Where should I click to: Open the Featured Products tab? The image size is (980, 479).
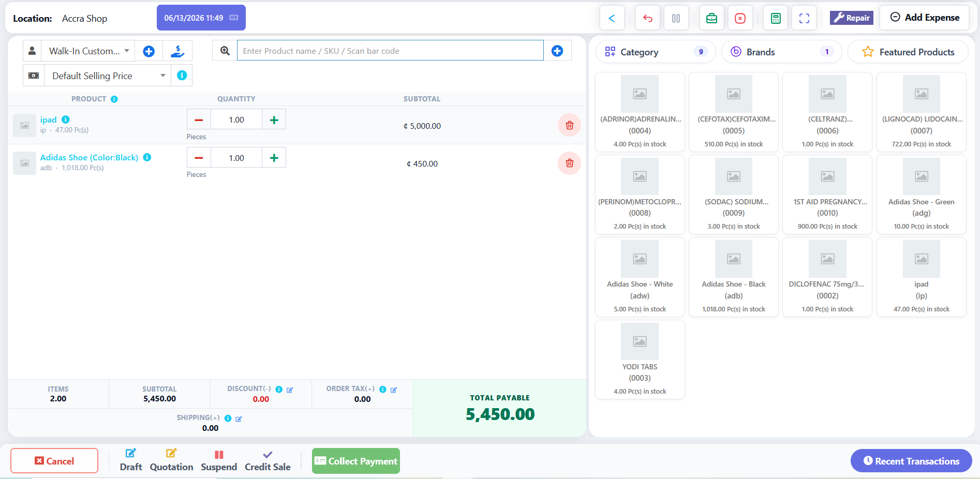908,52
